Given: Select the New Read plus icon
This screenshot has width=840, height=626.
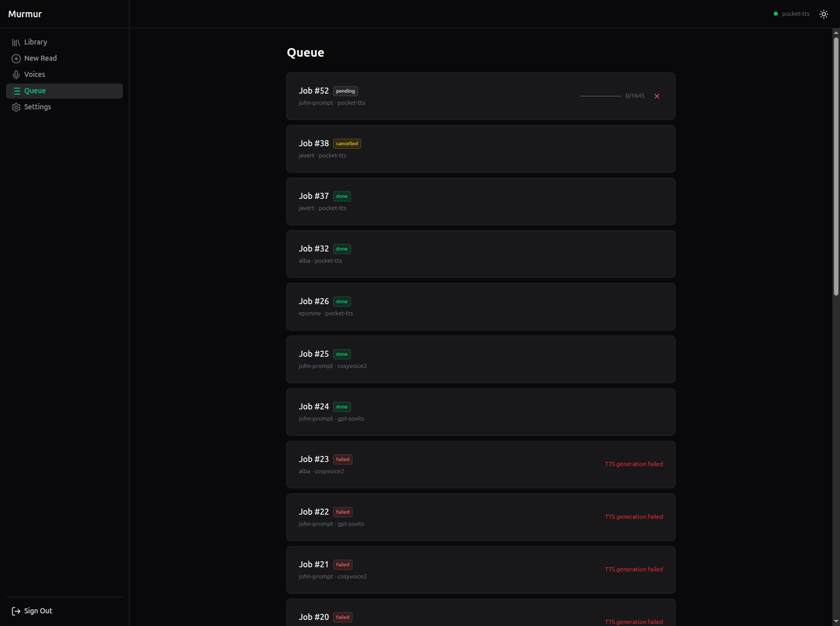Looking at the screenshot, I should [x=16, y=58].
